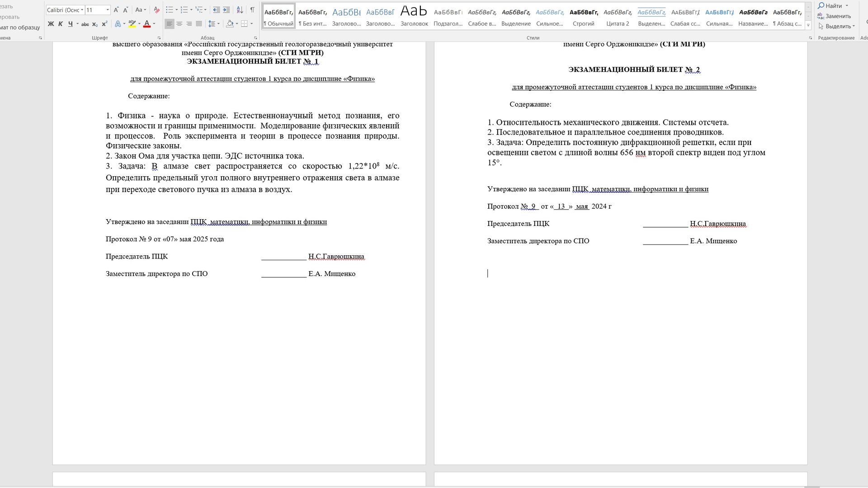Click heading ЭКЗАМЕНАЦИОННЫЙ БИЛЕТ № 2
The image size is (868, 488).
point(634,70)
